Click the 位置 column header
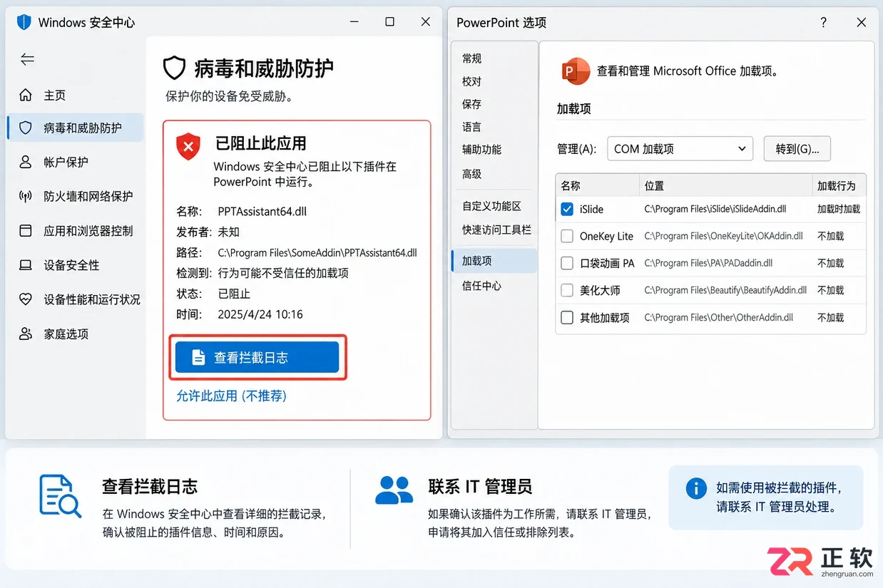Screen dimensions: 883x588 pyautogui.click(x=654, y=185)
